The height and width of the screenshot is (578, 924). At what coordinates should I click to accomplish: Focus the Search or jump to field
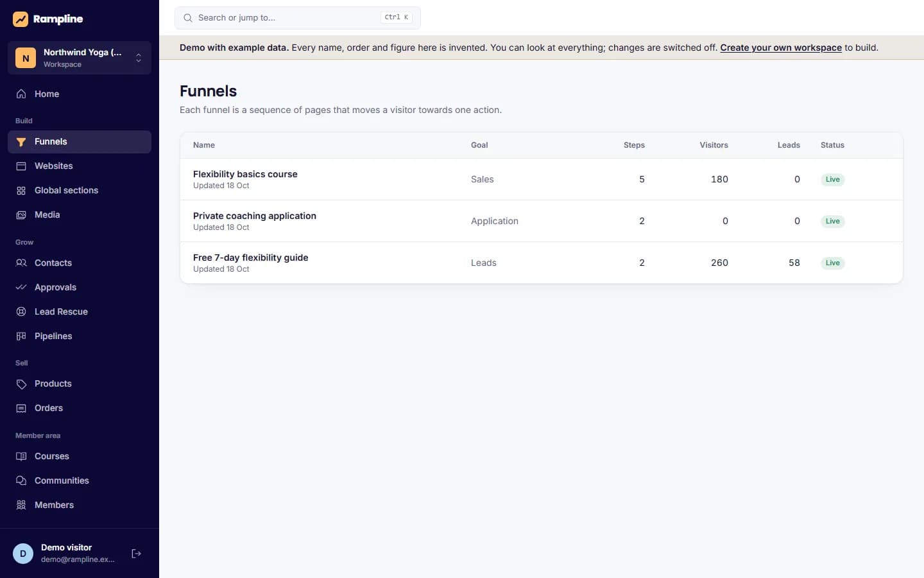tap(298, 18)
